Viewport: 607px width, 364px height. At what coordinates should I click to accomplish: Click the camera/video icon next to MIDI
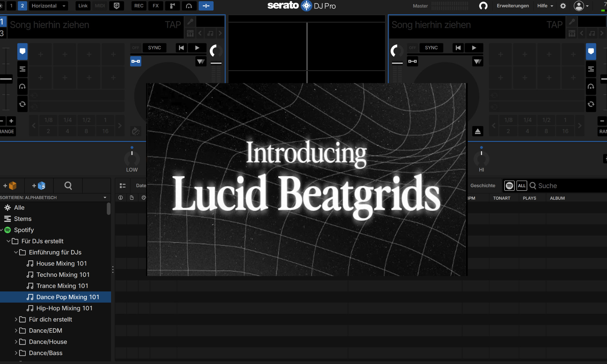pos(117,6)
